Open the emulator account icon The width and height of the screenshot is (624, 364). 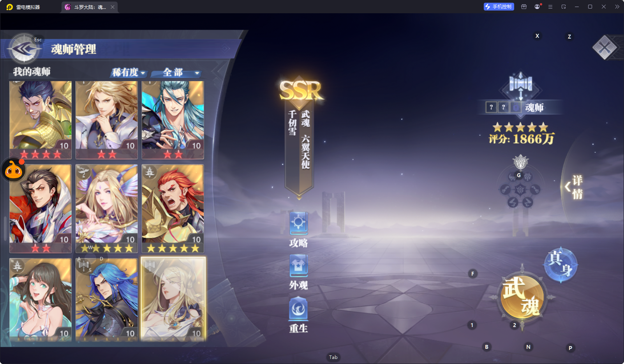[537, 7]
